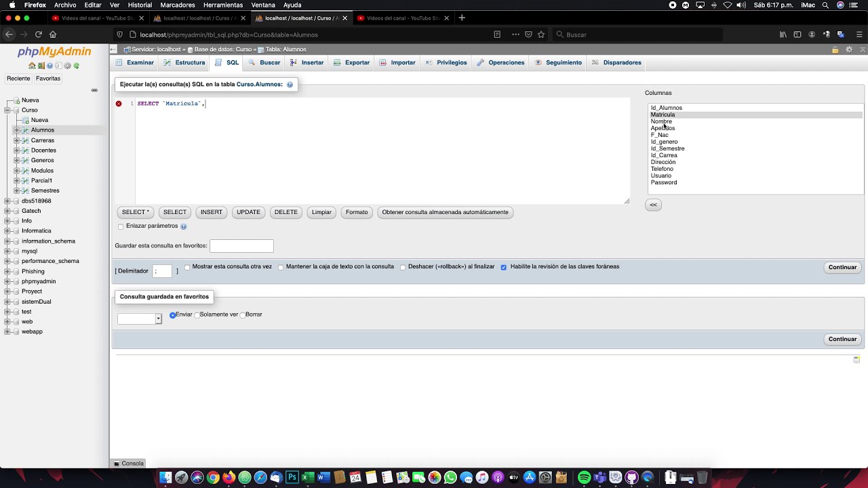Go to Firefox home page icon

53,35
